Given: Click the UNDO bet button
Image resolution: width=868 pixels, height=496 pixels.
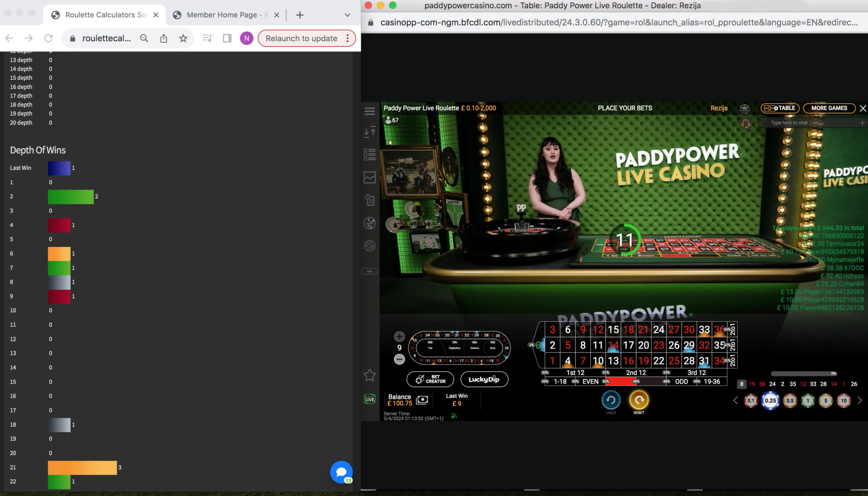Looking at the screenshot, I should coord(611,400).
